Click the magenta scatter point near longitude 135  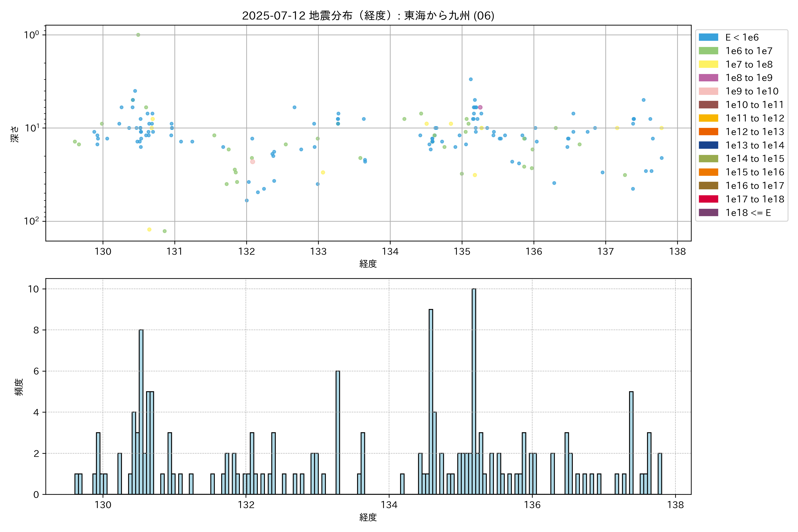(x=480, y=107)
